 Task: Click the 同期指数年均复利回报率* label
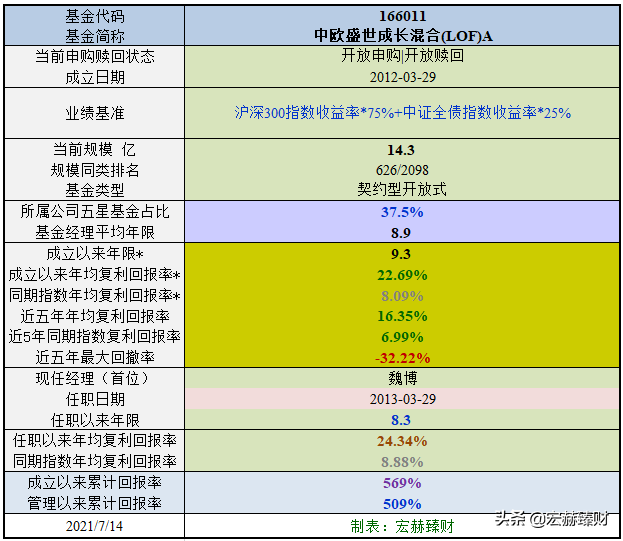tap(95, 295)
